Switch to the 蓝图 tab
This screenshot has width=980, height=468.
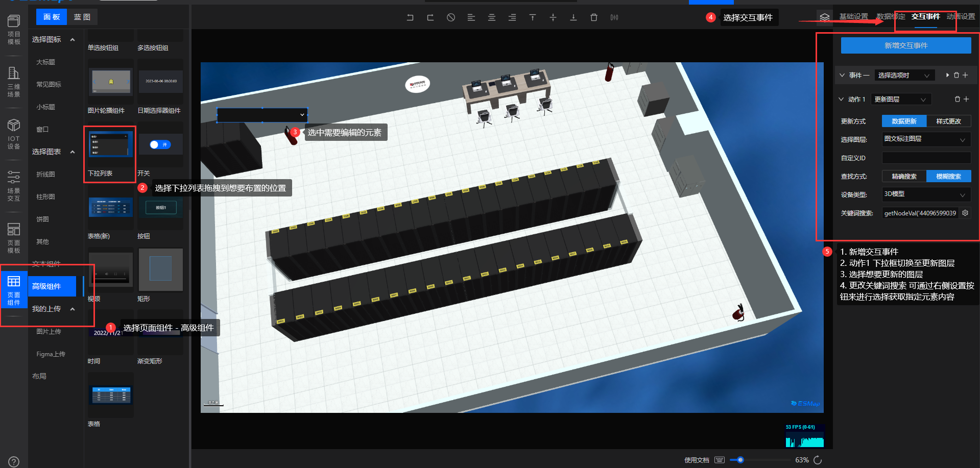pyautogui.click(x=82, y=17)
